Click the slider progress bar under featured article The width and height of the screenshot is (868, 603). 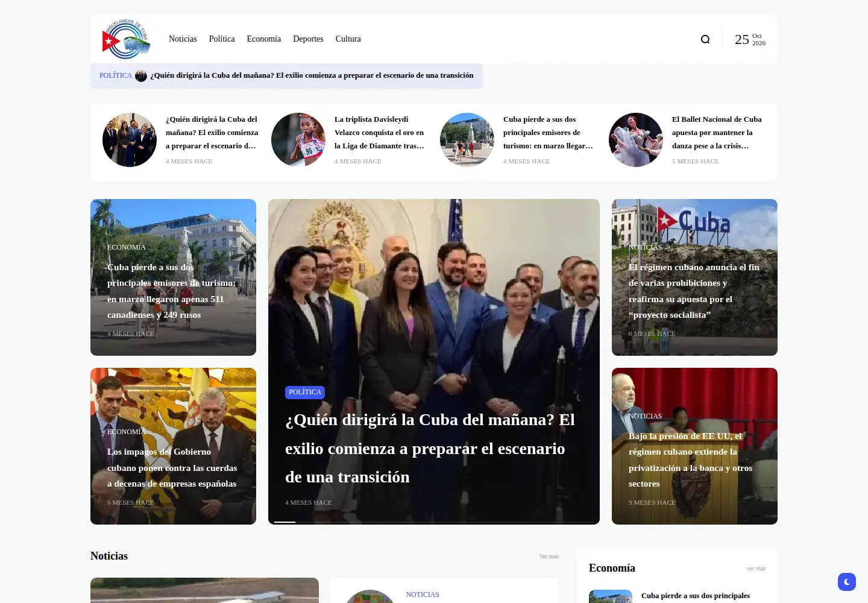point(434,522)
